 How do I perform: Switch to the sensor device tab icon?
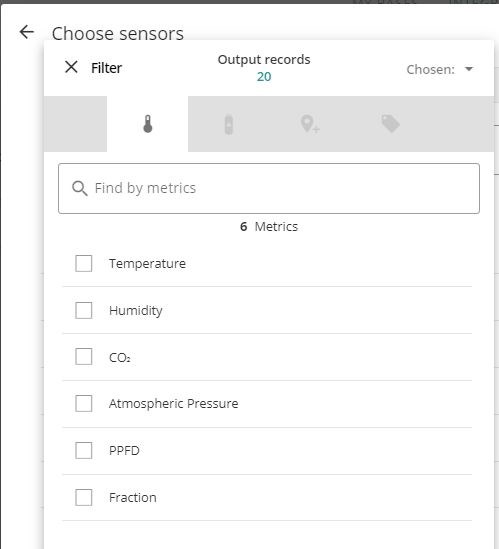pyautogui.click(x=228, y=124)
